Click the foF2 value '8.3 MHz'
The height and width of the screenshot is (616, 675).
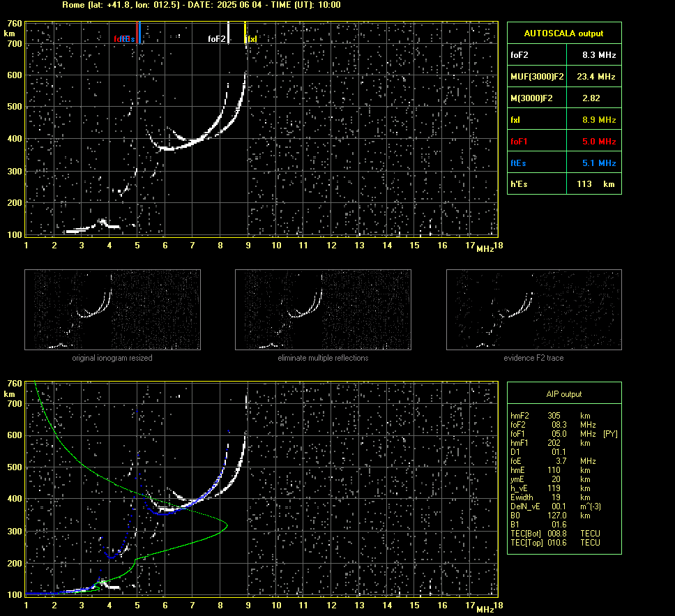click(x=599, y=55)
